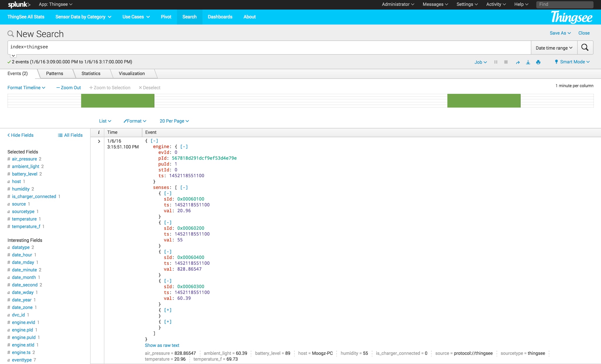Image resolution: width=601 pixels, height=364 pixels.
Task: Collapse the sId 0x00060400 object
Action: click(168, 251)
